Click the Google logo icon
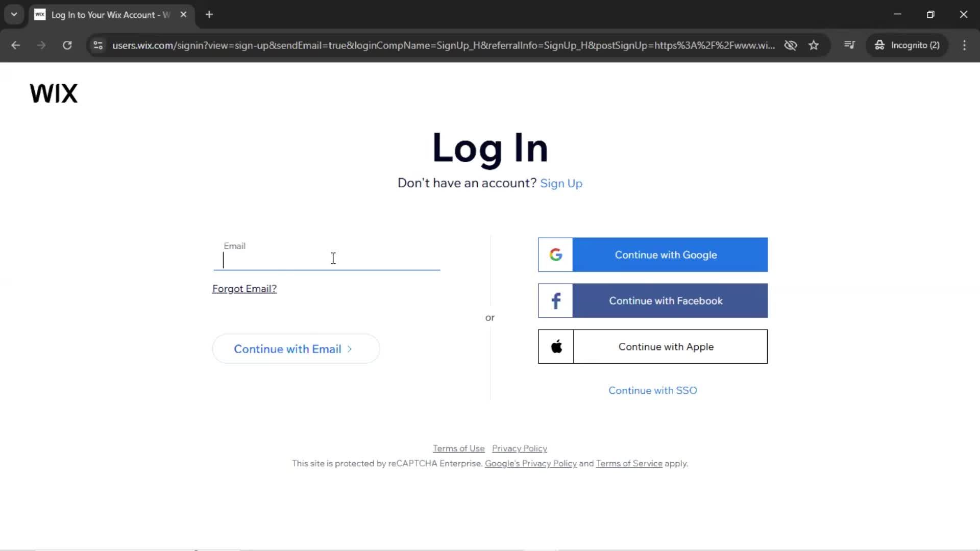The width and height of the screenshot is (980, 551). coord(556,255)
